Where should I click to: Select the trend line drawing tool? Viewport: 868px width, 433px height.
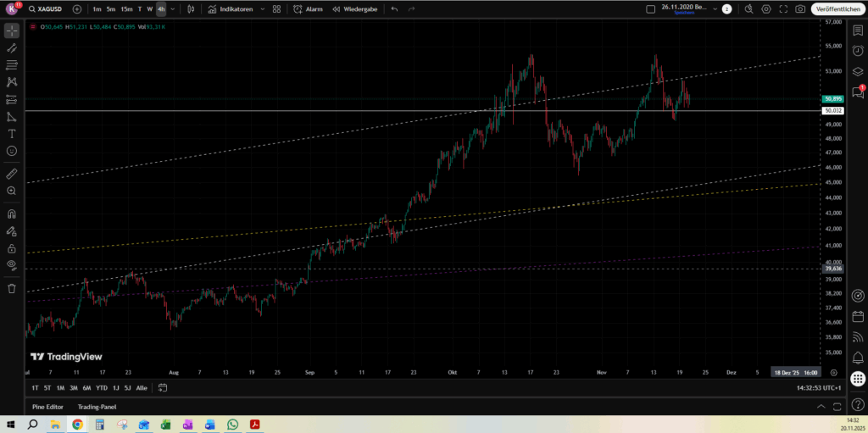(12, 47)
